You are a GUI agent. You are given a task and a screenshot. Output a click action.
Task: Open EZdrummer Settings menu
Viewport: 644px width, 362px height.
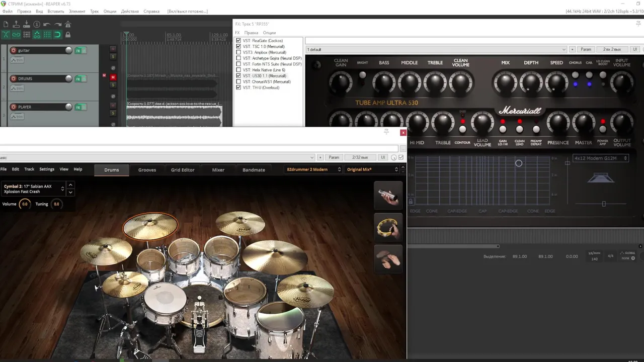point(47,169)
